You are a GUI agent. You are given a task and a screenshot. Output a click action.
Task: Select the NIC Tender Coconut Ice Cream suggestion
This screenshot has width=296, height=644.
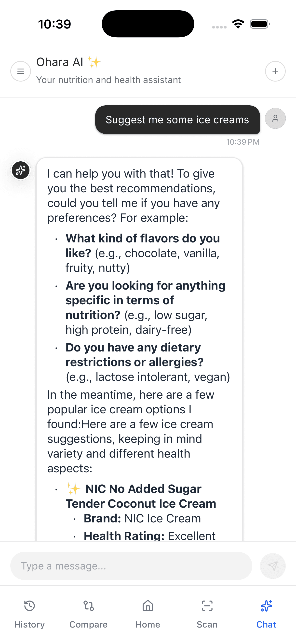coord(141,496)
